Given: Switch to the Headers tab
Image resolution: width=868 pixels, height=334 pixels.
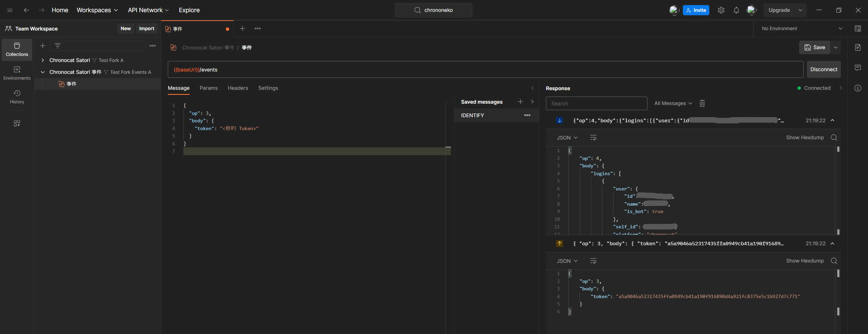Looking at the screenshot, I should tap(238, 88).
